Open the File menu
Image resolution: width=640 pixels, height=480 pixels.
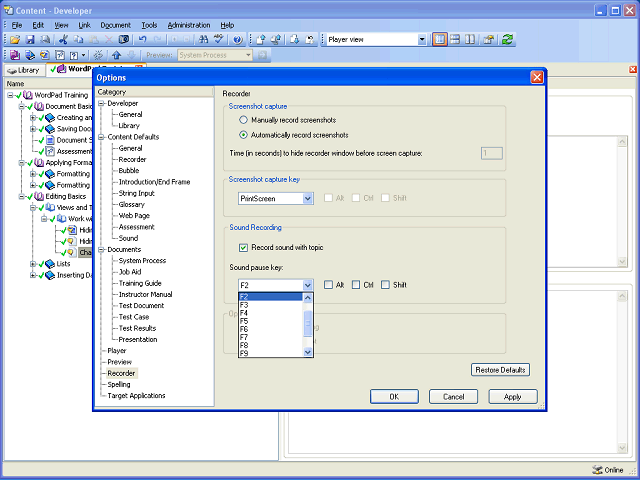(x=17, y=25)
